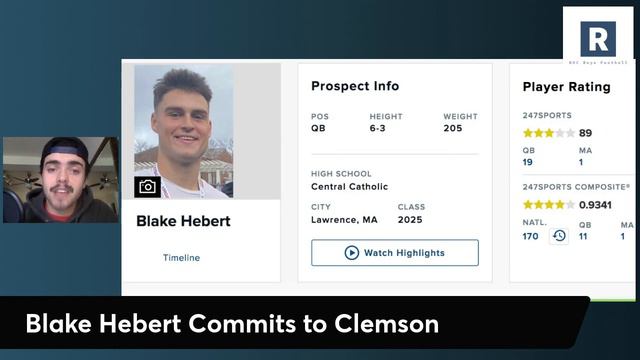Open the camera photo gallery icon

tap(147, 187)
